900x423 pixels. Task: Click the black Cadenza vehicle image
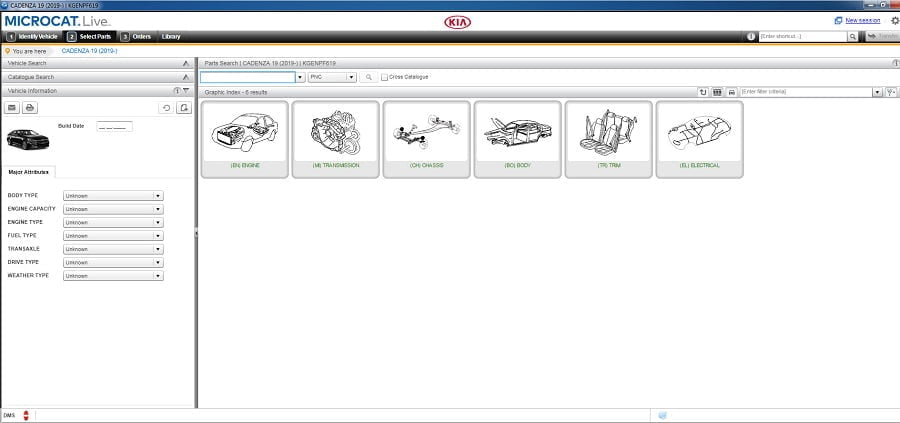point(28,139)
